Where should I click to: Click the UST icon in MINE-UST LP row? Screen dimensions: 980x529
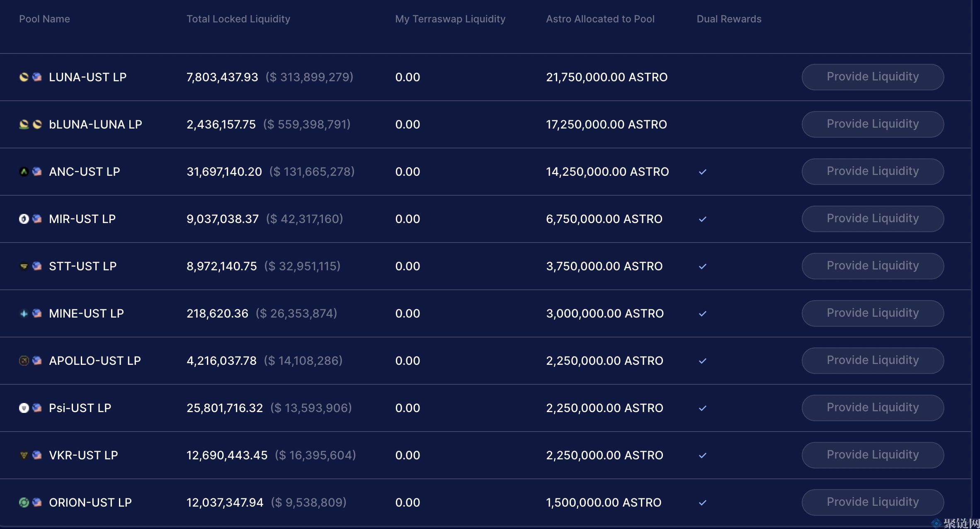[x=37, y=313]
